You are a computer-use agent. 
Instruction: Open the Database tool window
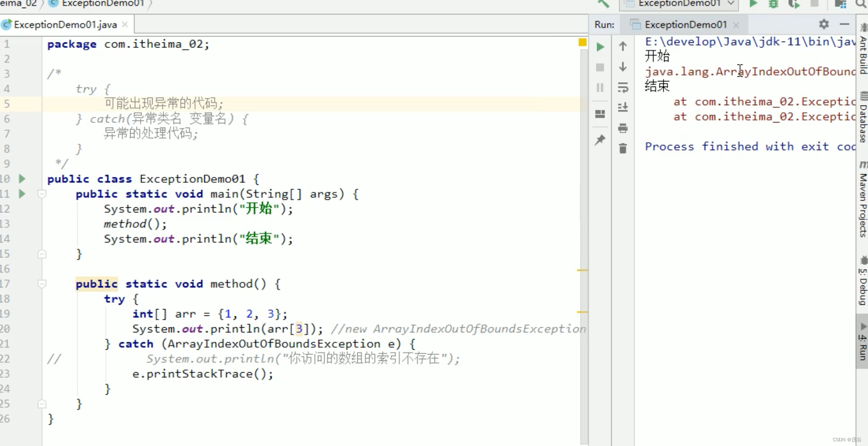pos(863,117)
